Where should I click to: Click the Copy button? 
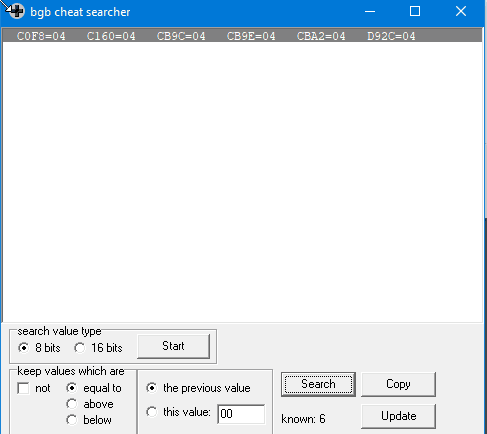[398, 384]
